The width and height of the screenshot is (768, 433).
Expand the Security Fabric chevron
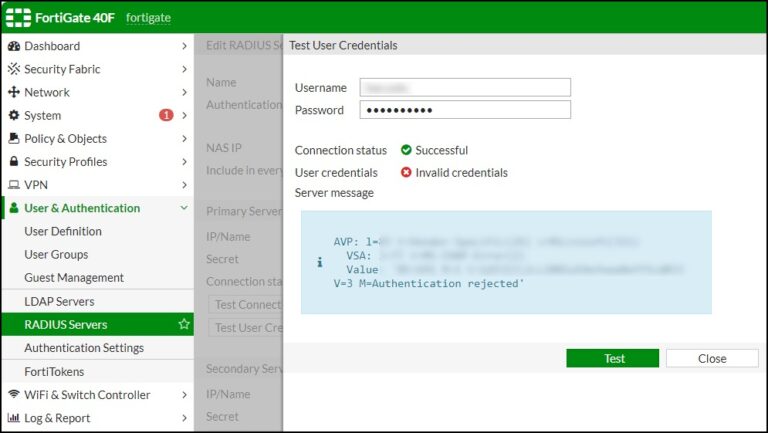click(x=184, y=69)
